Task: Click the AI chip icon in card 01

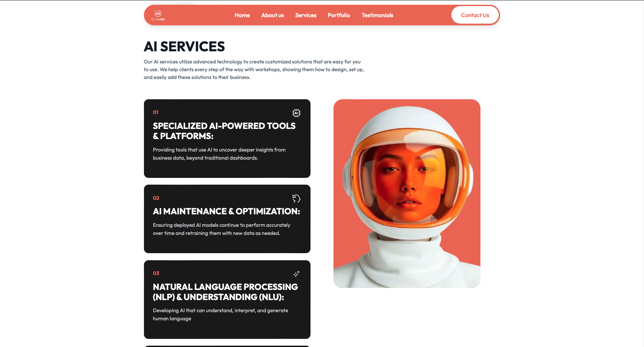Action: [296, 113]
